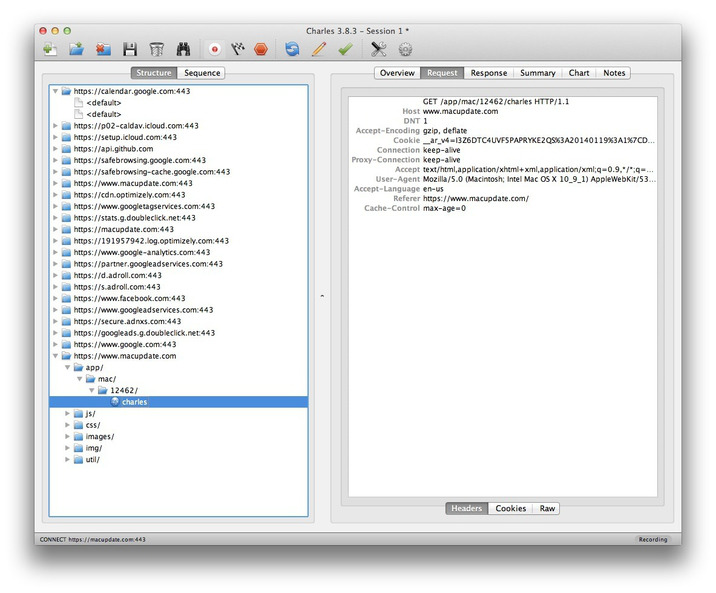Open Find using the binoculars icon
Image resolution: width=716 pixels, height=593 pixels.
tap(184, 48)
